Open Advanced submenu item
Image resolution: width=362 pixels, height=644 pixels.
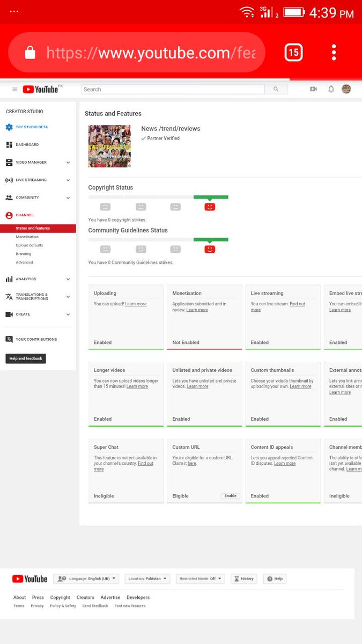coord(24,262)
